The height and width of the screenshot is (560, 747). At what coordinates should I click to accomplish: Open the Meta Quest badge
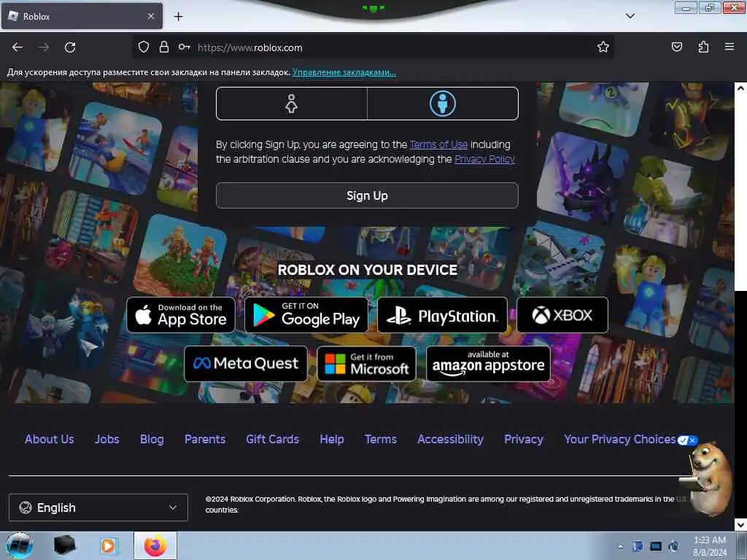(246, 364)
